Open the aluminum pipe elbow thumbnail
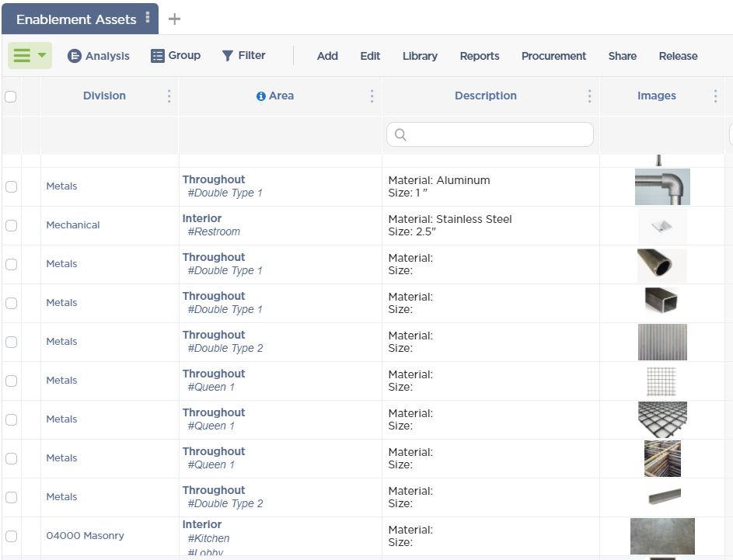This screenshot has width=733, height=560. click(662, 187)
